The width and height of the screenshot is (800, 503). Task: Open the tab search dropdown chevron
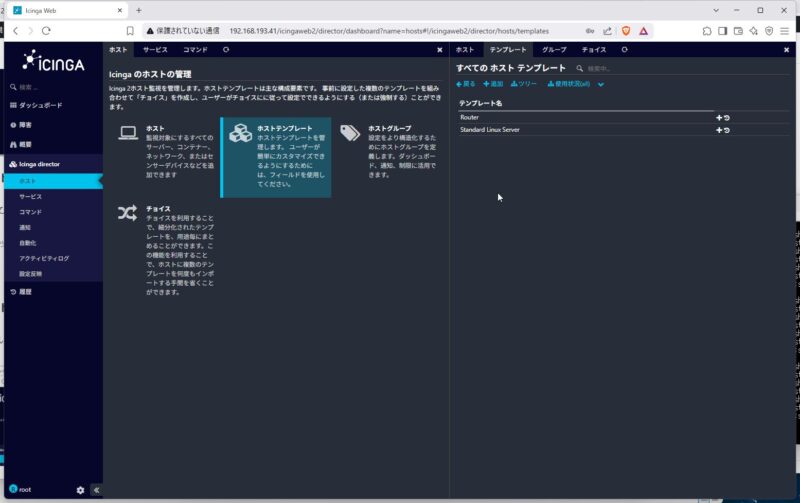pos(716,10)
